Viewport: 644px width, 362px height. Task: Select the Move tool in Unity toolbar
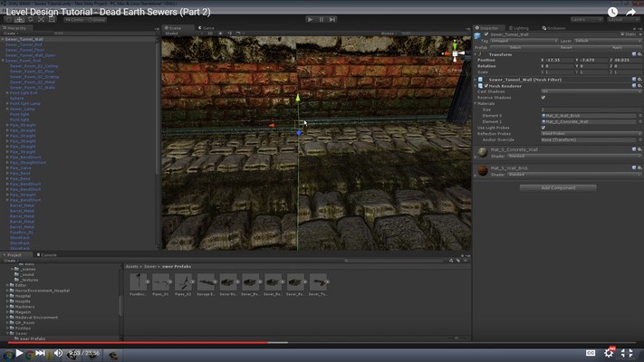(x=19, y=19)
